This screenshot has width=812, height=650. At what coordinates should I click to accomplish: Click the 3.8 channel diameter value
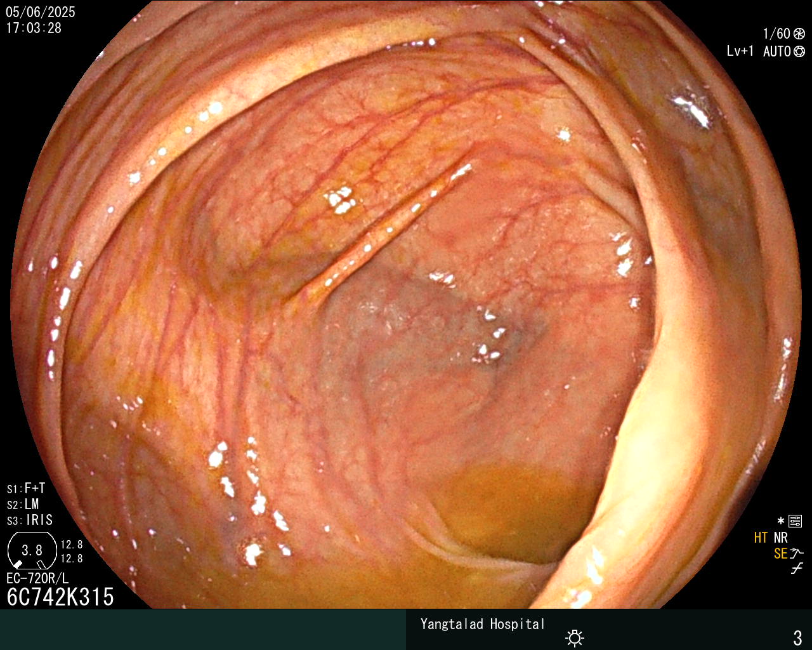pos(32,550)
